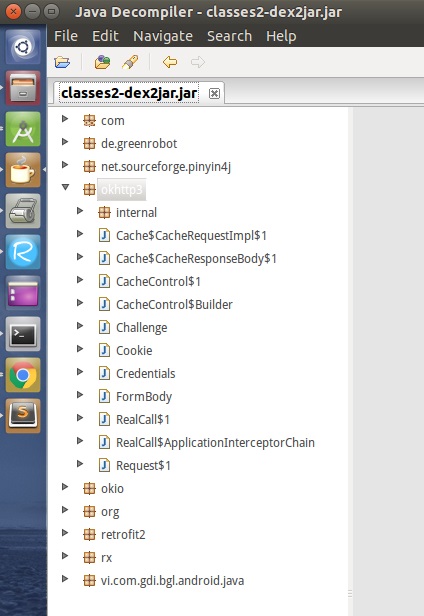Expand the vi.com.gdi.bgl.android.java package arrow

click(x=65, y=579)
